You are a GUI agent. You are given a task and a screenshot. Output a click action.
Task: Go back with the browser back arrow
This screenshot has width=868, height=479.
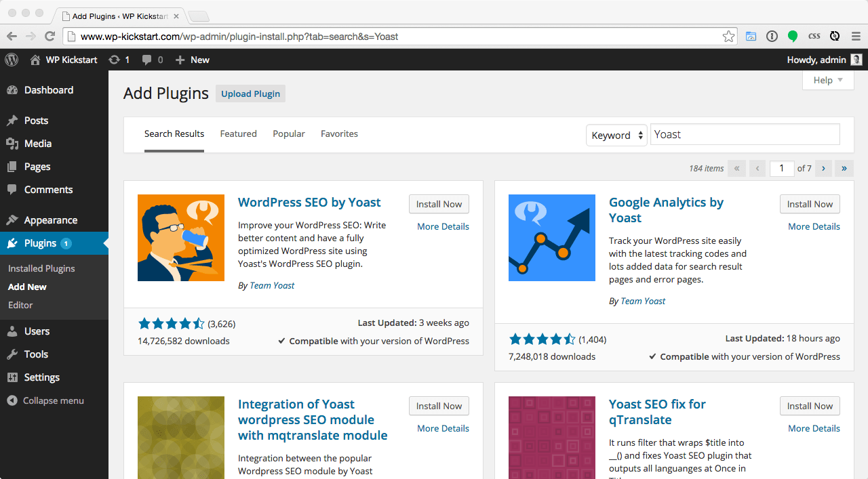coord(12,37)
